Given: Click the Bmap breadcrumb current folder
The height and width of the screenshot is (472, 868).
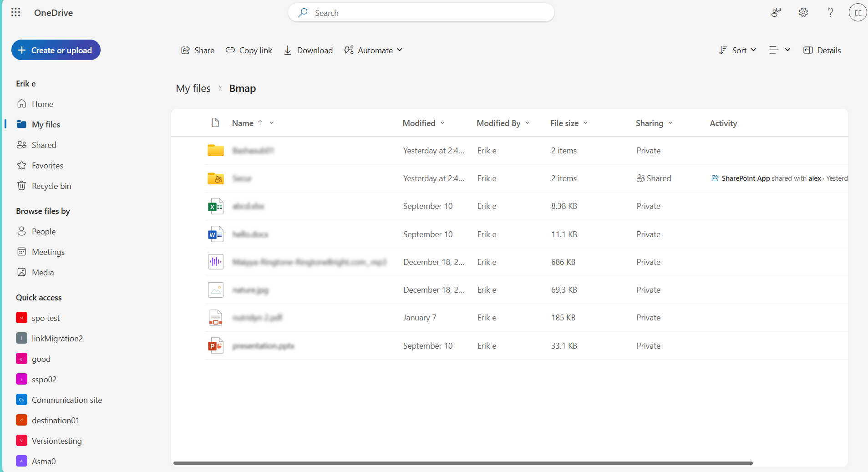Looking at the screenshot, I should pyautogui.click(x=243, y=88).
